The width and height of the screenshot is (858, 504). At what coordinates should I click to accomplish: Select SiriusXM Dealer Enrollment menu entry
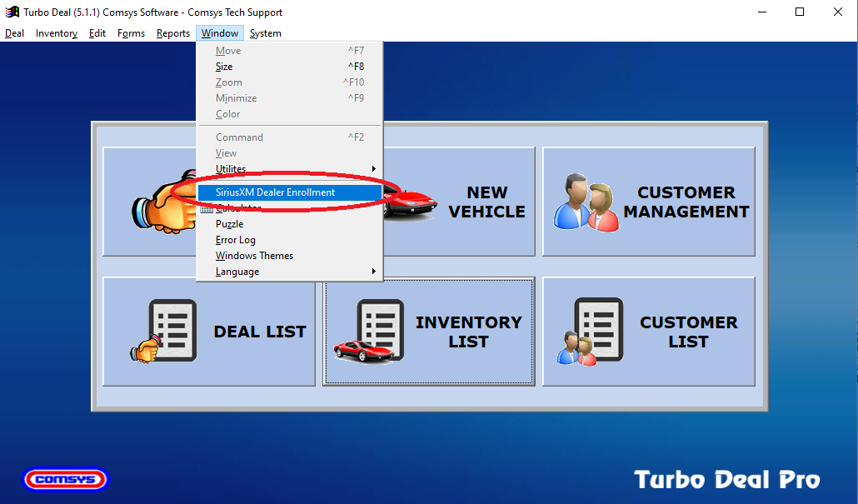(x=289, y=192)
